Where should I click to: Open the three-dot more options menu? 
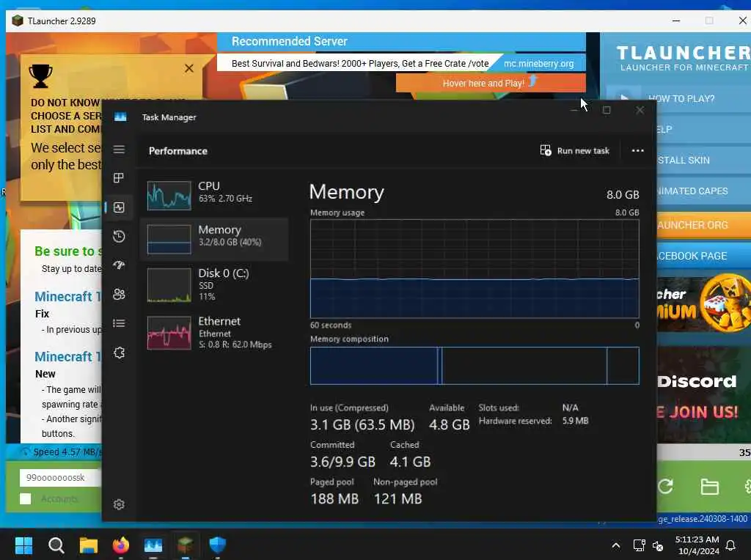637,151
